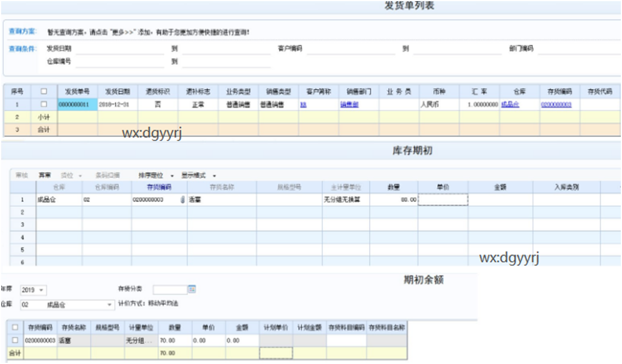
Task: Check the 活塞 row checkbox in 期初余额
Action: [x=15, y=340]
